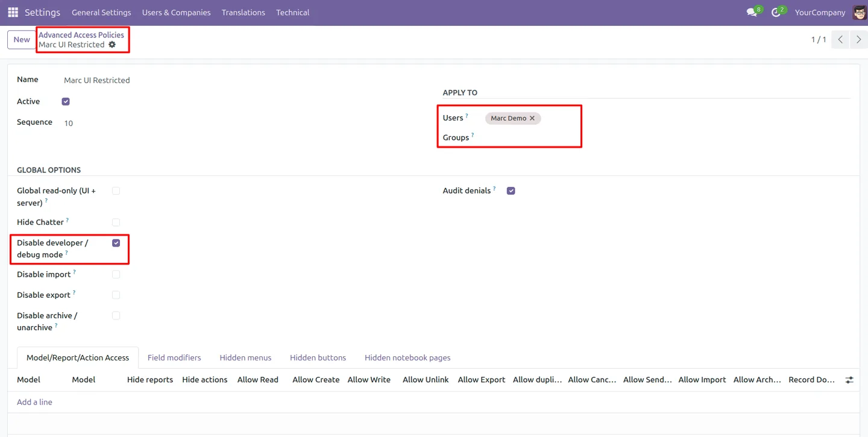
Task: Enable the Disable export checkbox
Action: click(x=116, y=295)
